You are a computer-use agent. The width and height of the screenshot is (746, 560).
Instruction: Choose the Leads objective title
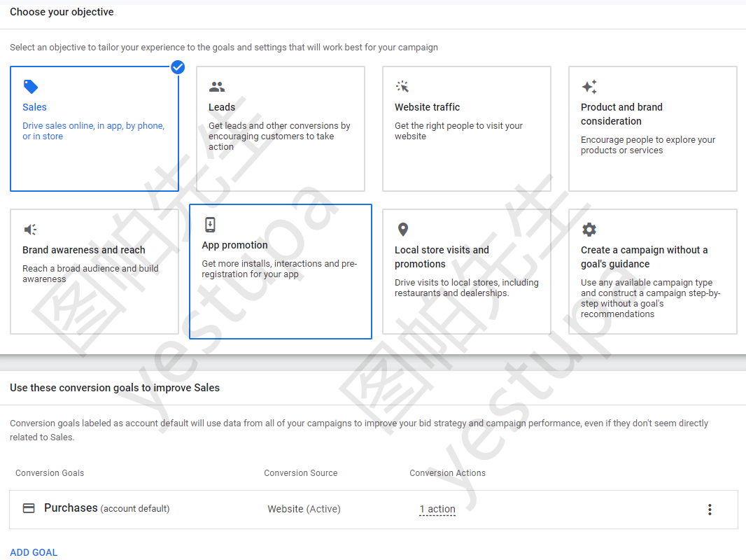click(222, 107)
